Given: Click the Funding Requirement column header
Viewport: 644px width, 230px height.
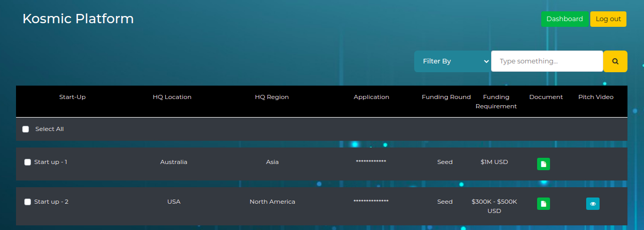Looking at the screenshot, I should [x=496, y=102].
